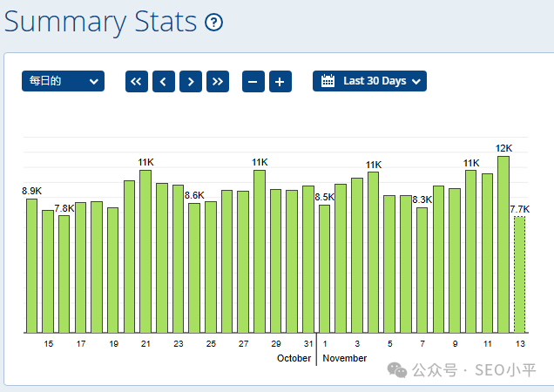Screen dimensions: 554x392
Task: Click the 8.3K bar for November 7
Action: (422, 270)
